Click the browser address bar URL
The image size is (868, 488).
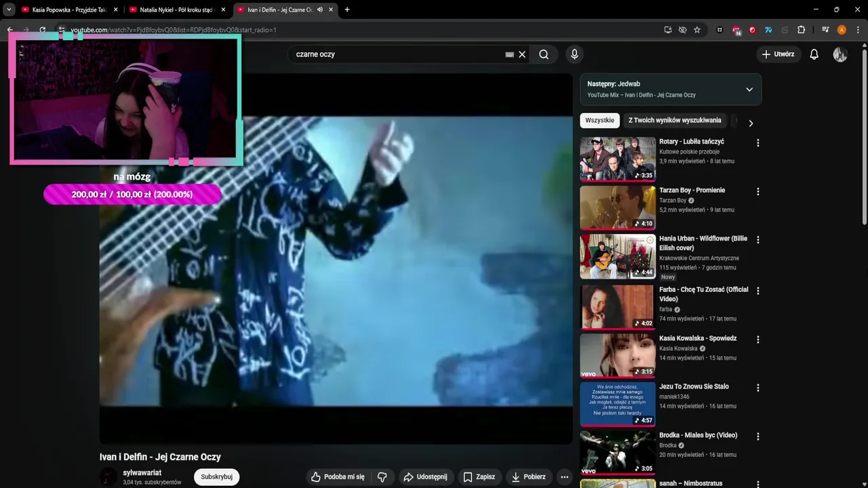[x=174, y=30]
